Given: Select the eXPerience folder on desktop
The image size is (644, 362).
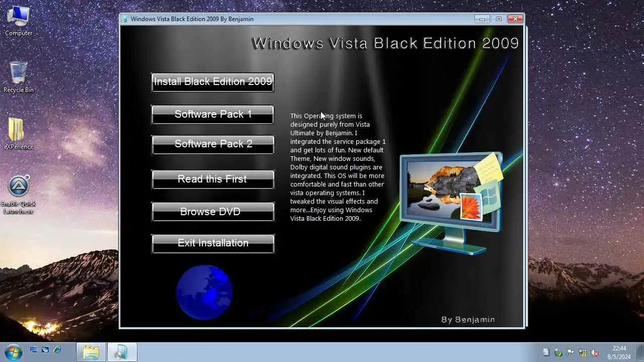Looking at the screenshot, I should [19, 134].
